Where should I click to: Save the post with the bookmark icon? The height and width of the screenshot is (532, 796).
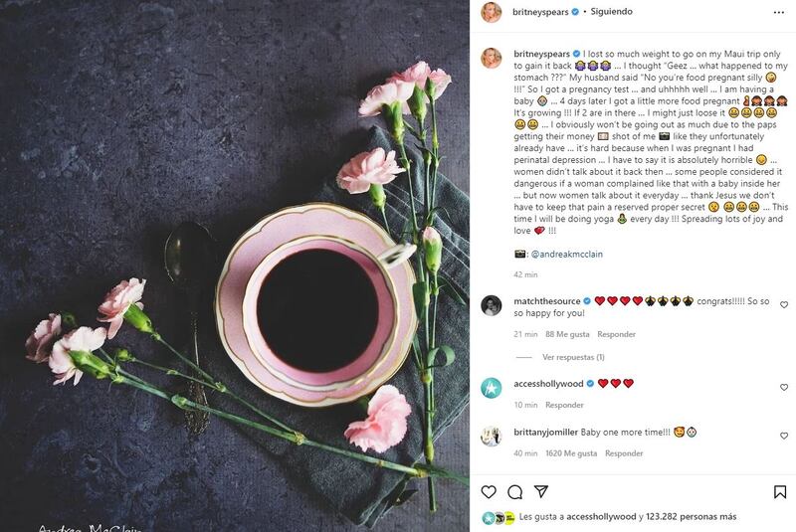tap(780, 491)
